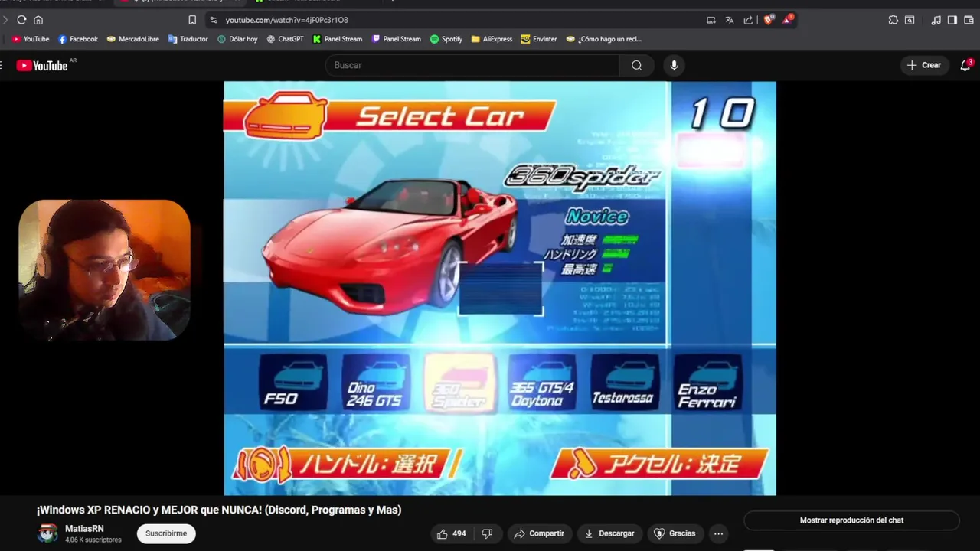Open the Spotify bookmark

click(x=446, y=39)
